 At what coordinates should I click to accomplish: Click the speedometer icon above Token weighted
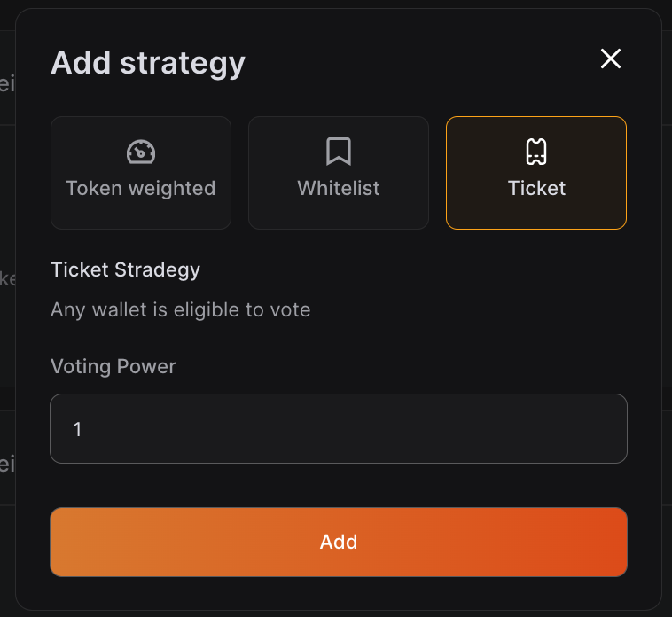point(141,152)
